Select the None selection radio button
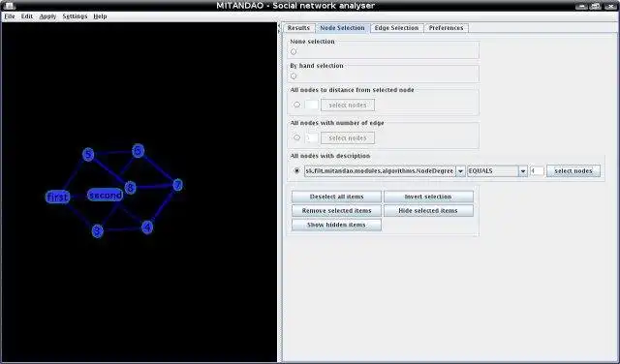620x364 pixels. (294, 51)
